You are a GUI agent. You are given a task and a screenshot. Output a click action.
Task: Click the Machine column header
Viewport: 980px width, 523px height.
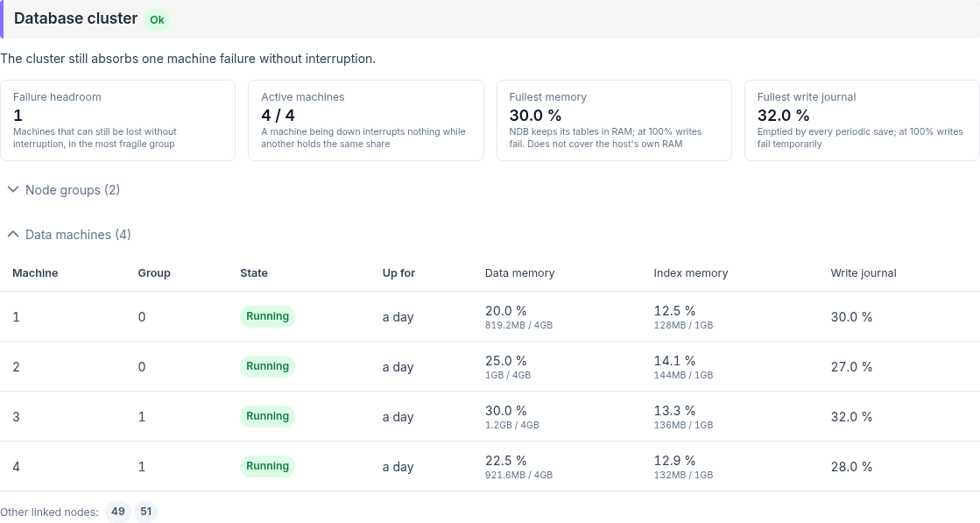coord(35,273)
